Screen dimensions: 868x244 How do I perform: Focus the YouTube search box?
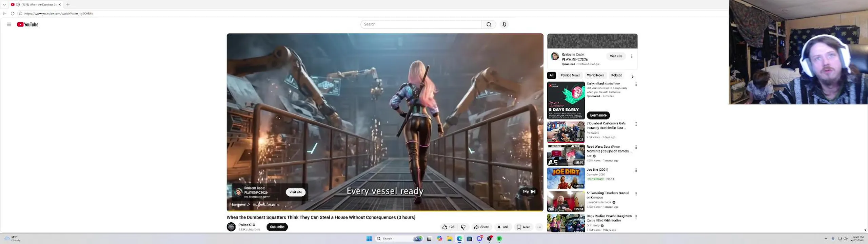(x=421, y=24)
